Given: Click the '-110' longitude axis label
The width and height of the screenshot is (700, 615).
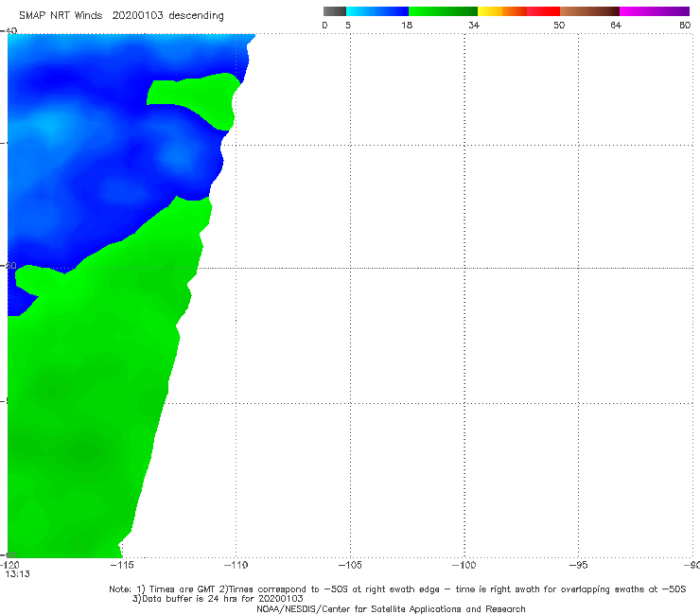Looking at the screenshot, I should (x=236, y=565).
